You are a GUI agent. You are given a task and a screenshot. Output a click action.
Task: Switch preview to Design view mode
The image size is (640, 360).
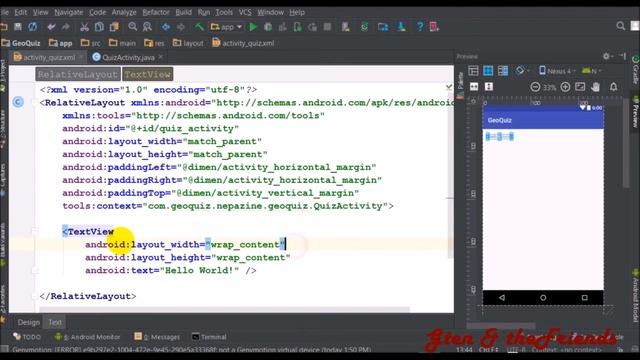point(473,71)
